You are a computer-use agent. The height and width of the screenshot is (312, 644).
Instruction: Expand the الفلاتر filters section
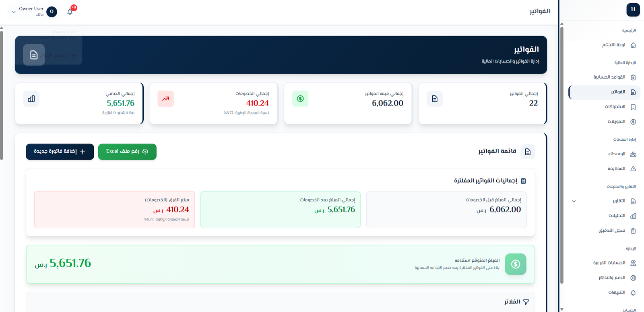(x=517, y=302)
